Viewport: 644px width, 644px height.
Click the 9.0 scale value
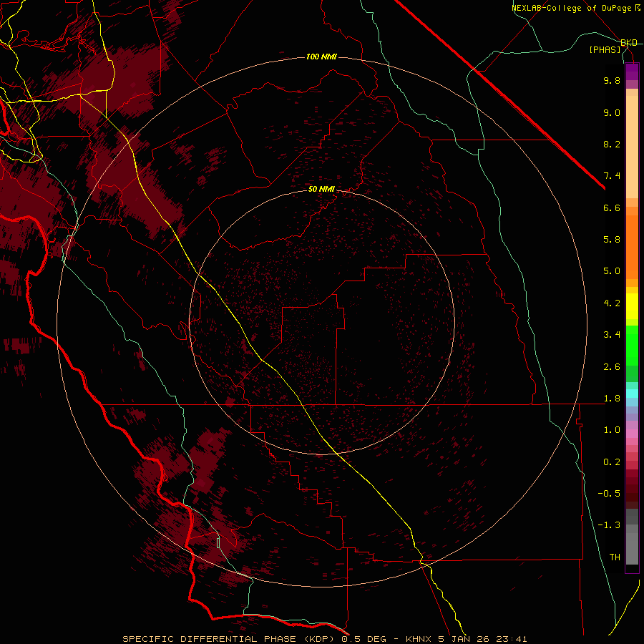tap(612, 112)
